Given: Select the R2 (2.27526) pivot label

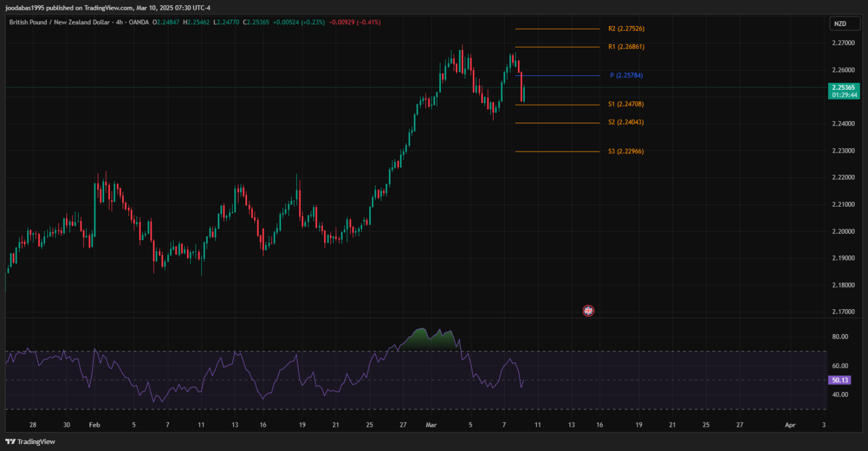Looking at the screenshot, I should 626,28.
